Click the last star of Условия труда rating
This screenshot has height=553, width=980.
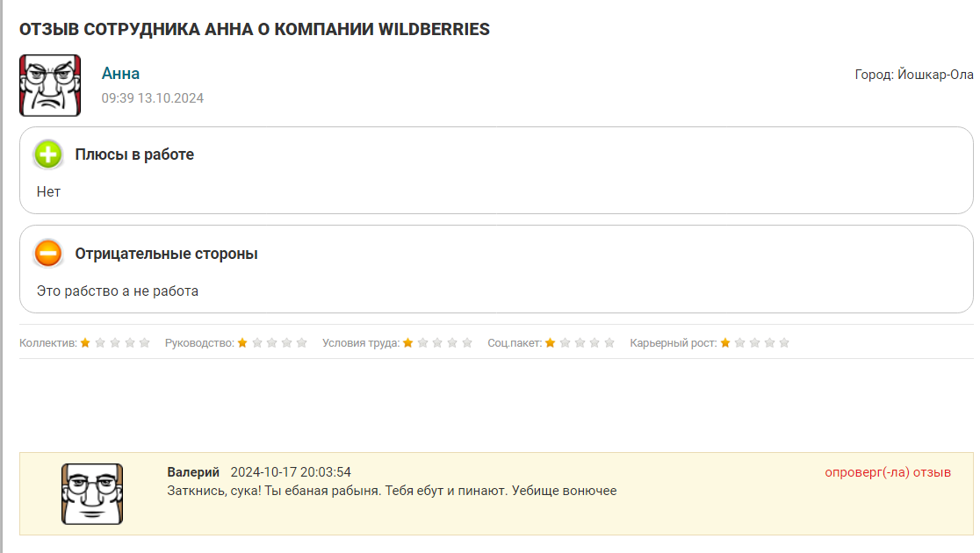[x=467, y=343]
